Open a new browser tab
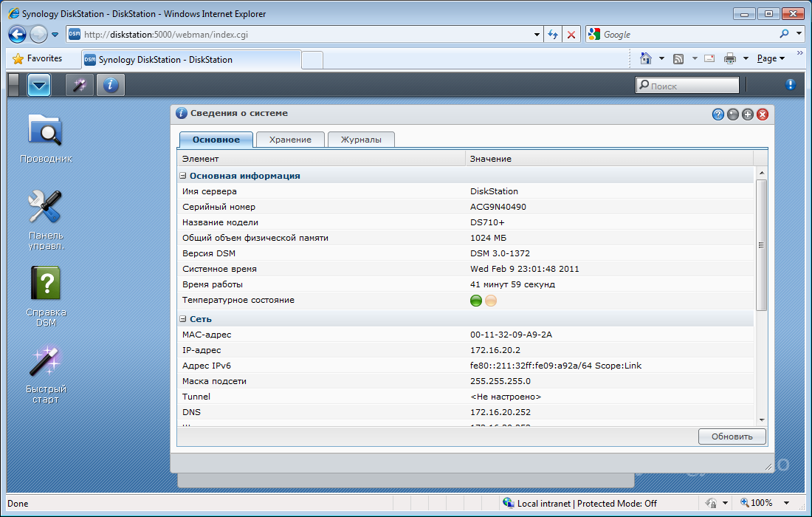This screenshot has height=517, width=812. coord(312,60)
